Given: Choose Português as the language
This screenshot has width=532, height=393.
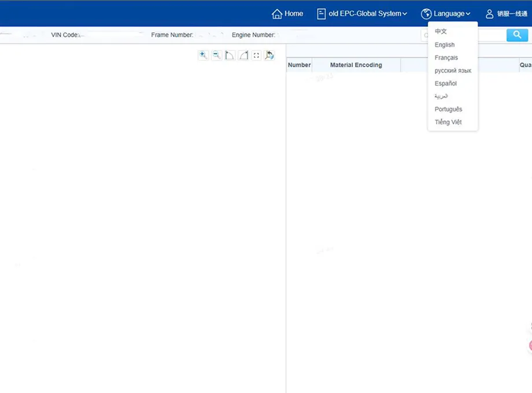Looking at the screenshot, I should [448, 109].
